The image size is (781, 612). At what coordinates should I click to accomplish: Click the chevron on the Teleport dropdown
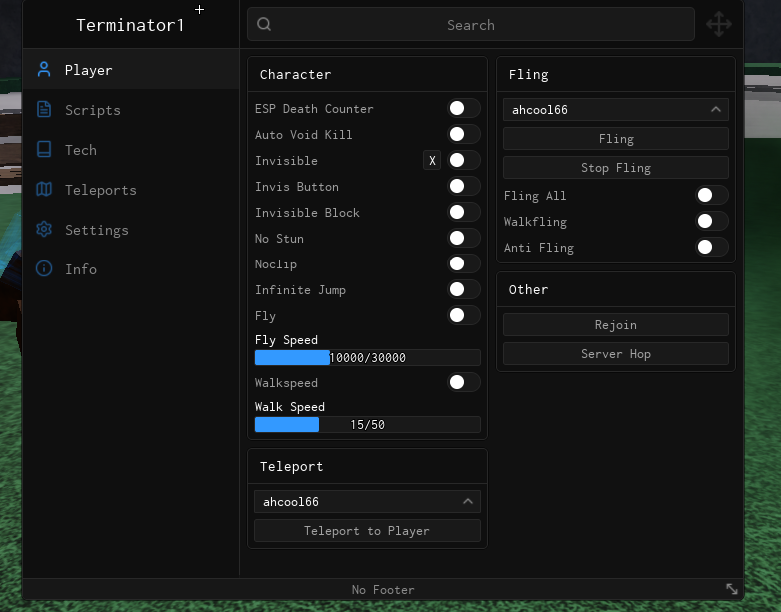468,501
